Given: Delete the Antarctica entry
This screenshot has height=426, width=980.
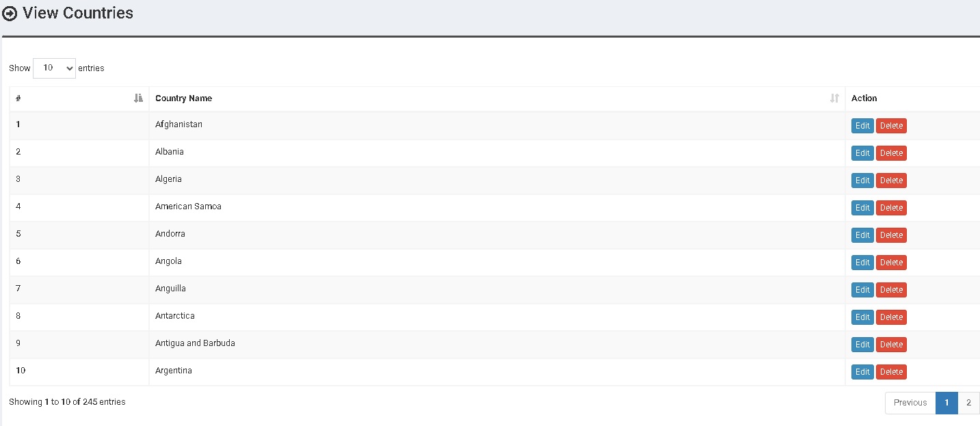Looking at the screenshot, I should pos(891,317).
